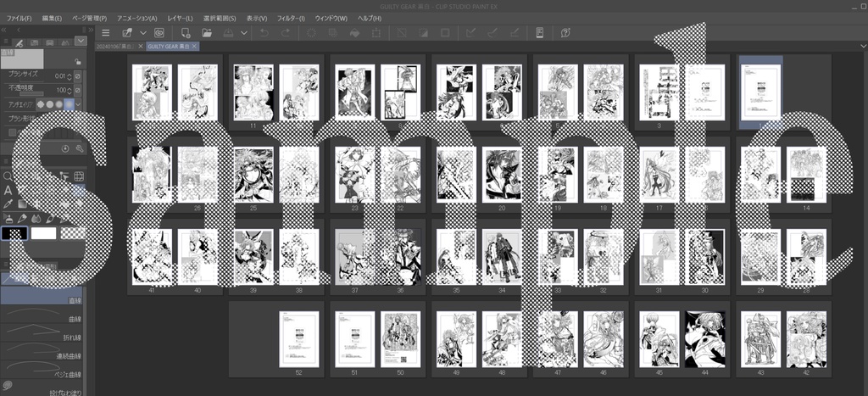868x396 pixels.
Task: Select the no anti-aliasing option
Action: tap(41, 104)
